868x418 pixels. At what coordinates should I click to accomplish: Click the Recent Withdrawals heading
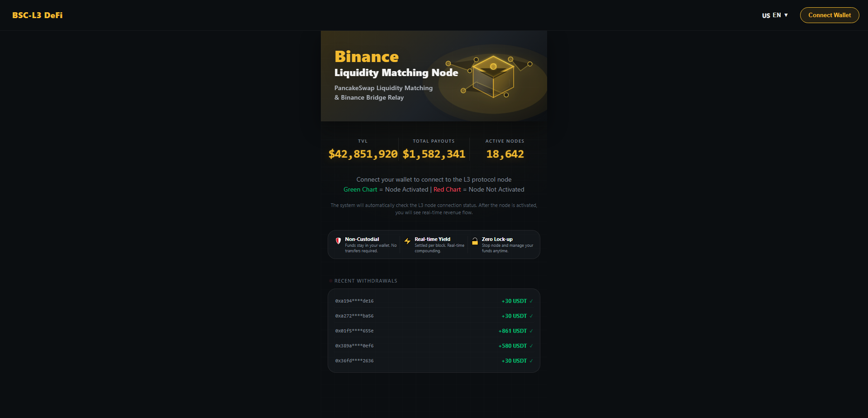tap(366, 281)
